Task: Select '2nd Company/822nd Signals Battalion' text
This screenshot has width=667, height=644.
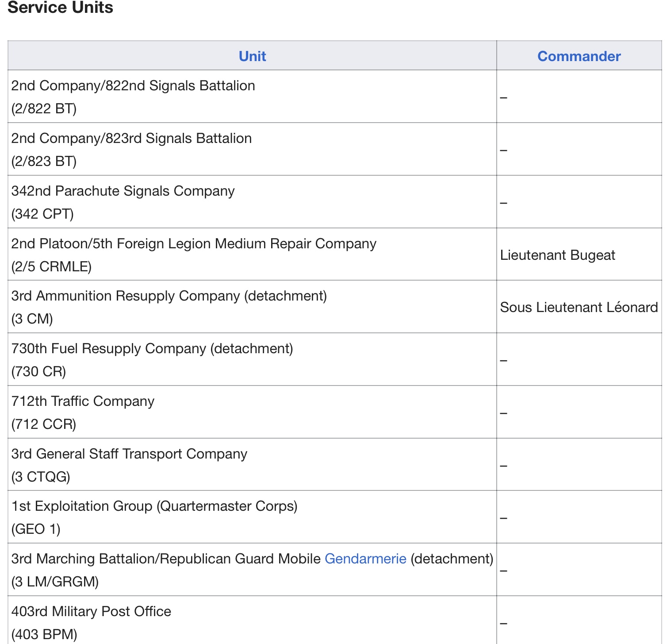Action: click(133, 85)
